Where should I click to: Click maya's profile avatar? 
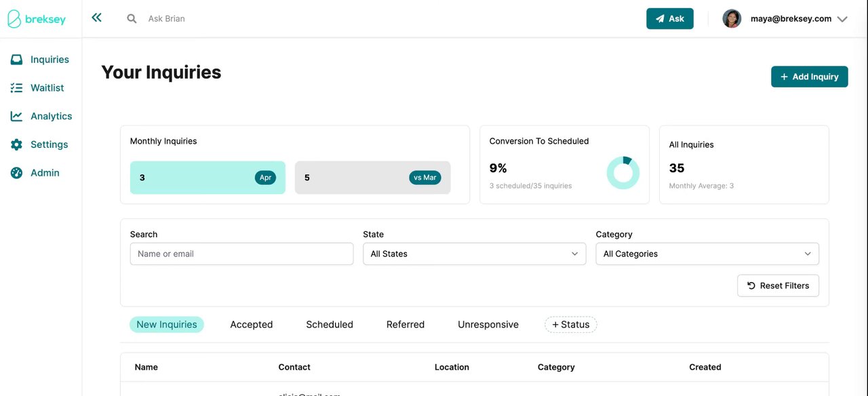tap(732, 19)
